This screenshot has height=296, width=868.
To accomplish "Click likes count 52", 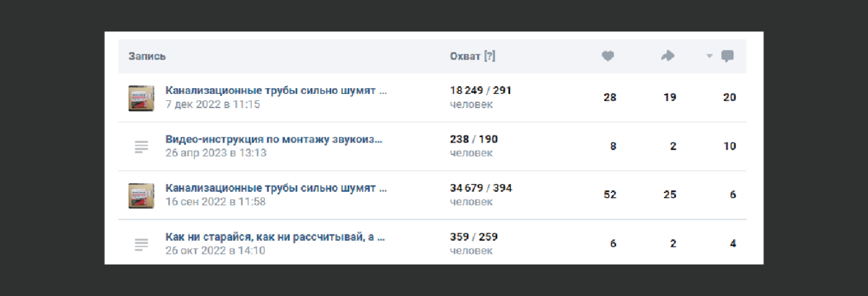I will pos(610,195).
